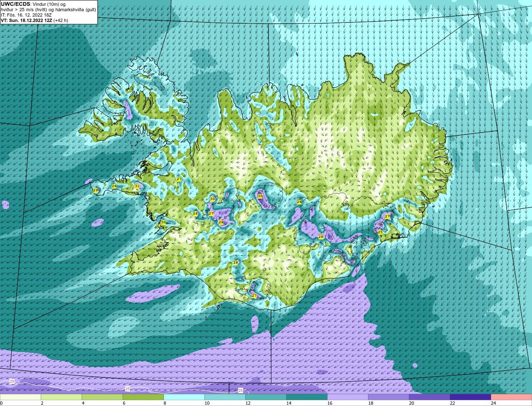Select the 2–4 m/s legend color swatch
532x406 pixels.
[62, 397]
